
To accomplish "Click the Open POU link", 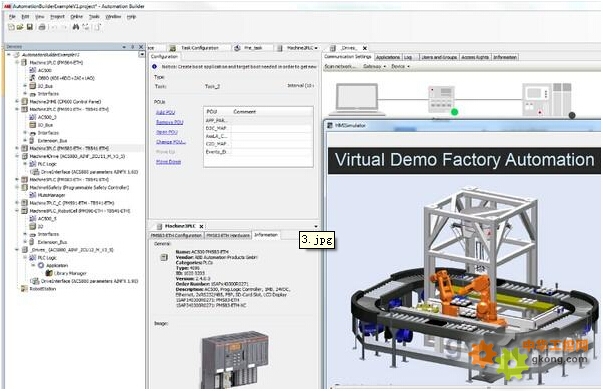I will point(167,132).
